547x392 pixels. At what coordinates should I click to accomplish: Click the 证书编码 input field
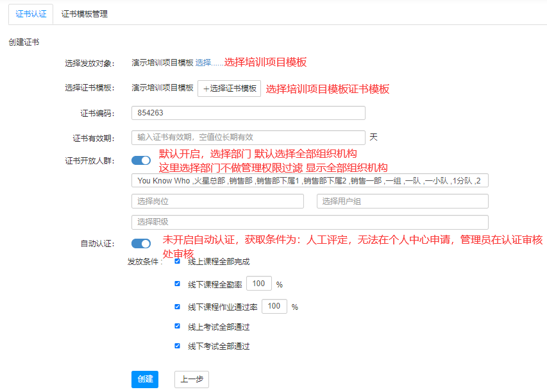(x=248, y=113)
